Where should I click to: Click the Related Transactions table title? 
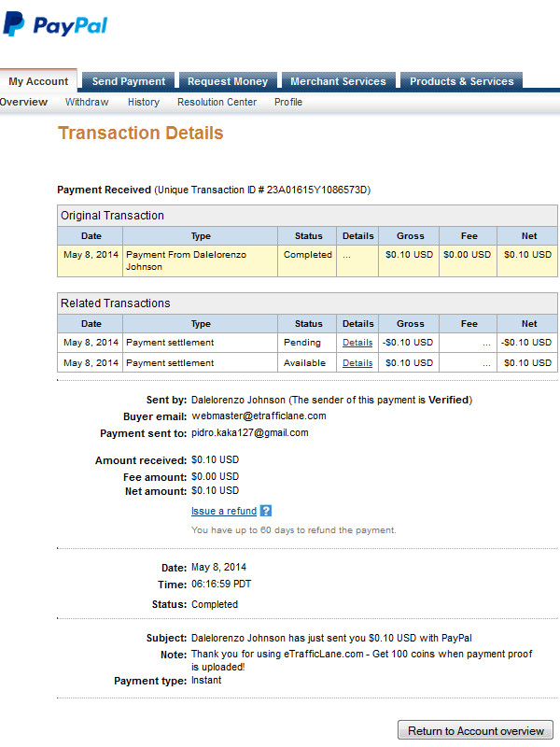click(x=115, y=303)
